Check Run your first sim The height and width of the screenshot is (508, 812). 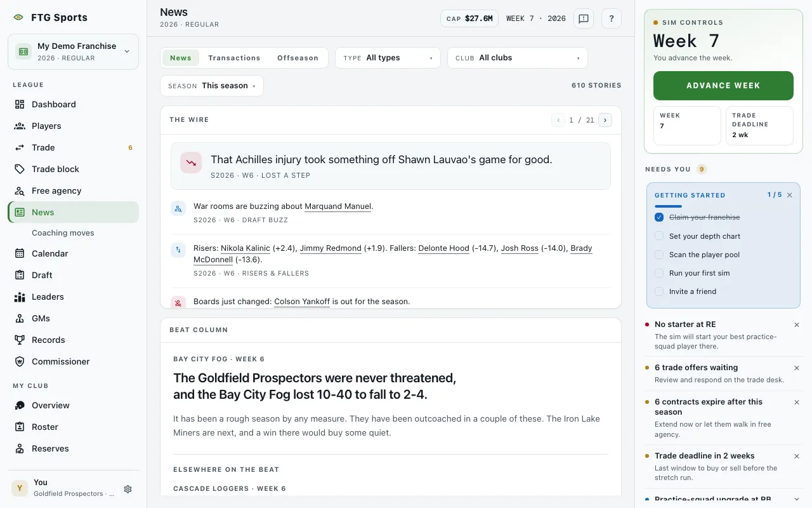[659, 273]
